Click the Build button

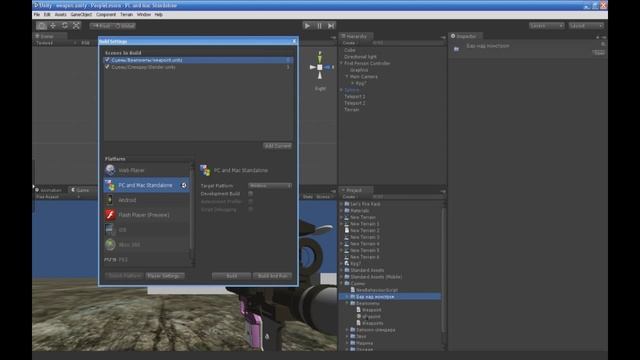tap(231, 276)
